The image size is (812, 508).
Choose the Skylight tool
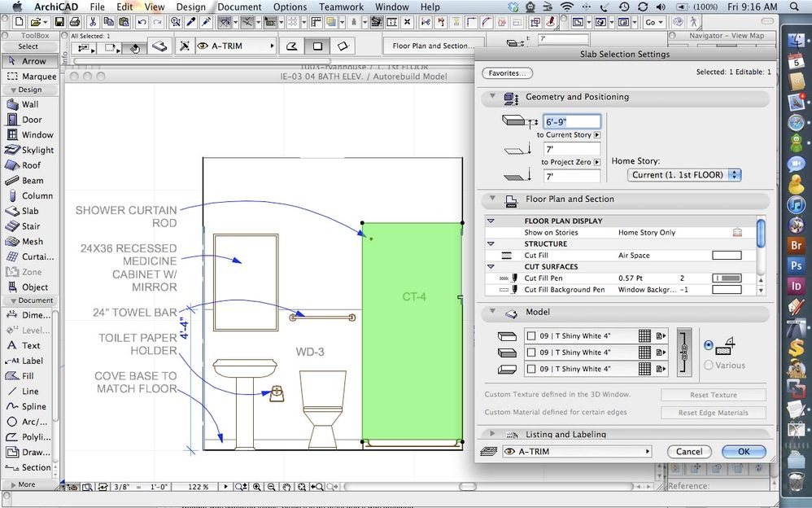(x=37, y=150)
